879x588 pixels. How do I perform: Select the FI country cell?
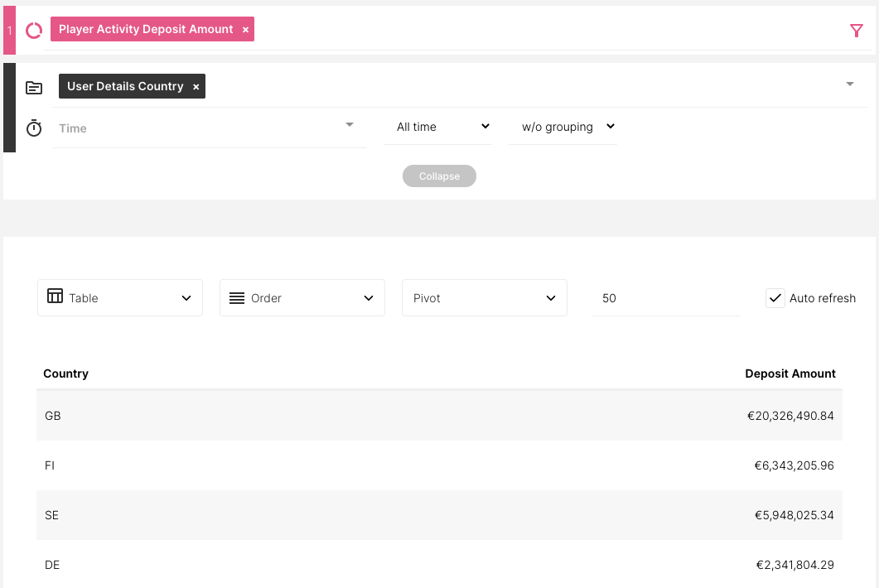50,465
